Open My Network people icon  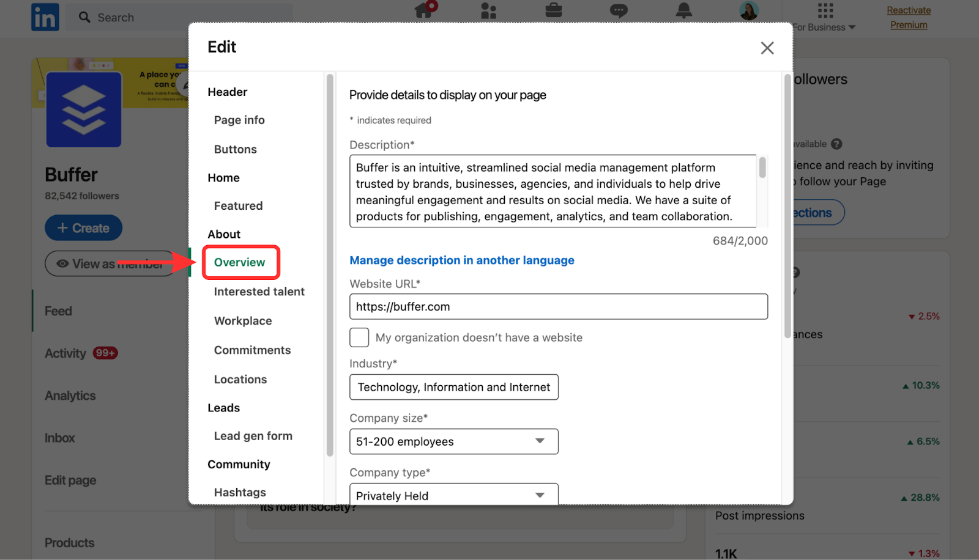(488, 10)
